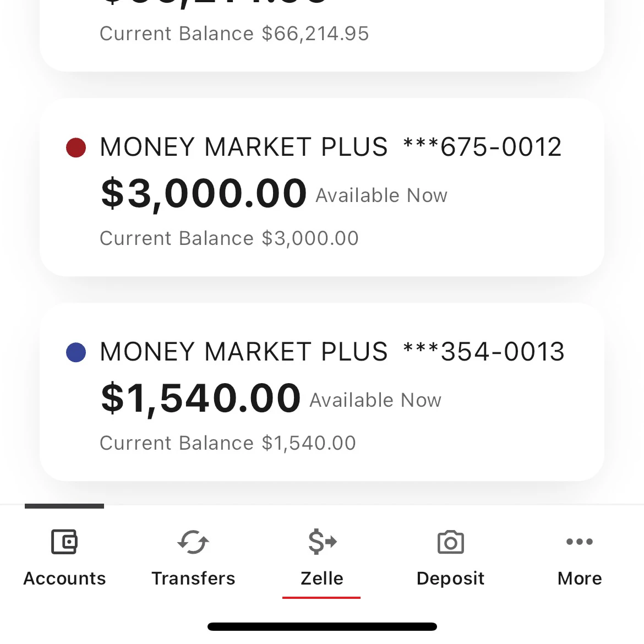Image resolution: width=644 pixels, height=644 pixels.
Task: Open the Deposit camera icon
Action: pyautogui.click(x=450, y=542)
